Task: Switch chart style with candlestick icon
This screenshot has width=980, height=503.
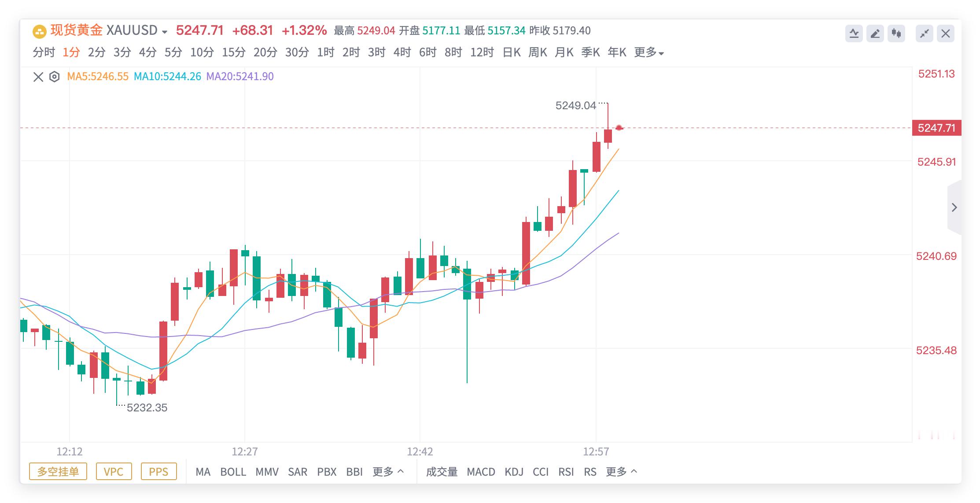Action: tap(896, 33)
